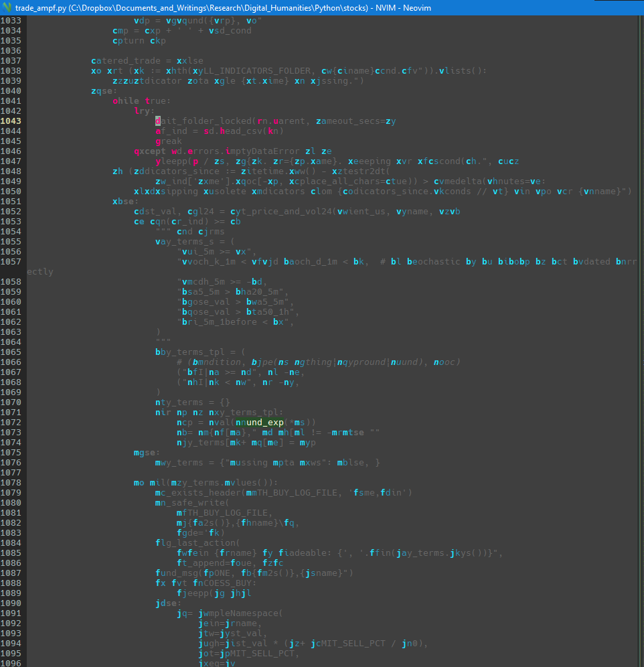The height and width of the screenshot is (667, 644).
Task: Click the Neovim logo in the title bar
Action: tap(7, 7)
